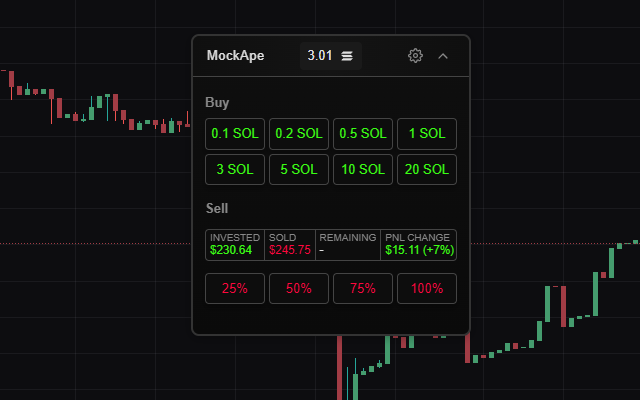The height and width of the screenshot is (400, 640).
Task: Sell 25% of position
Action: 234,288
